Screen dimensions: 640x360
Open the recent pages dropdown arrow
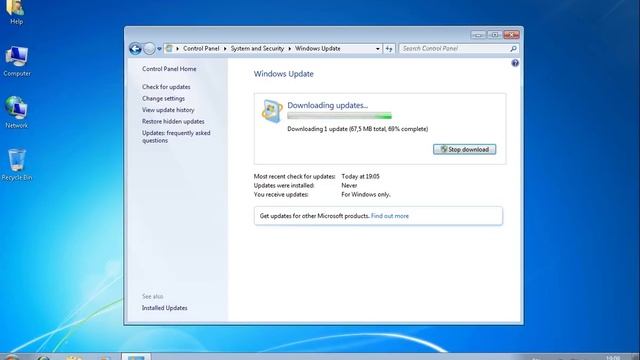tap(159, 49)
